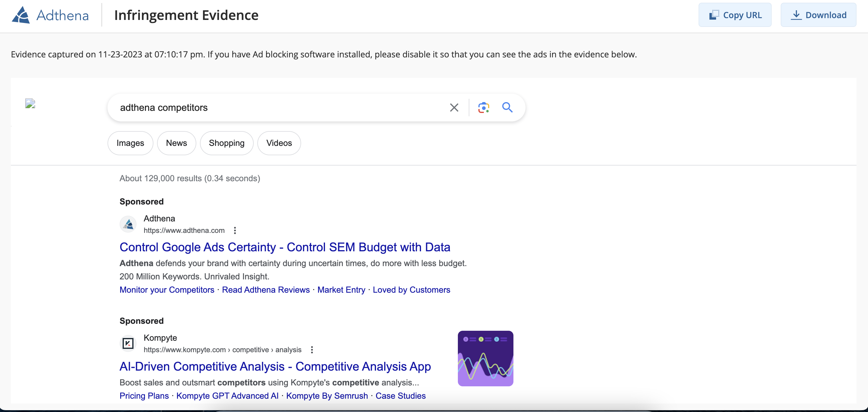Click the Kompyte ad favicon

coord(128,343)
